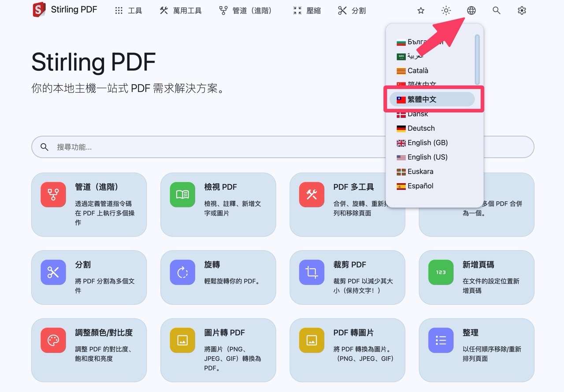Image resolution: width=564 pixels, height=392 pixels.
Task: Click the 輕鬆旋轉你的 PDF。 description
Action: (x=232, y=281)
